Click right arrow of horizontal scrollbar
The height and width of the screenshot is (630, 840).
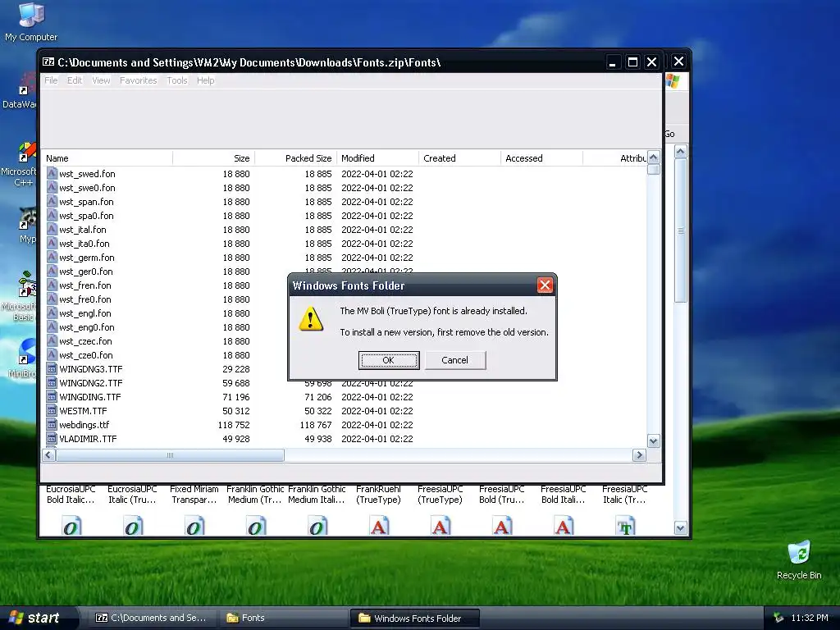[x=639, y=455]
